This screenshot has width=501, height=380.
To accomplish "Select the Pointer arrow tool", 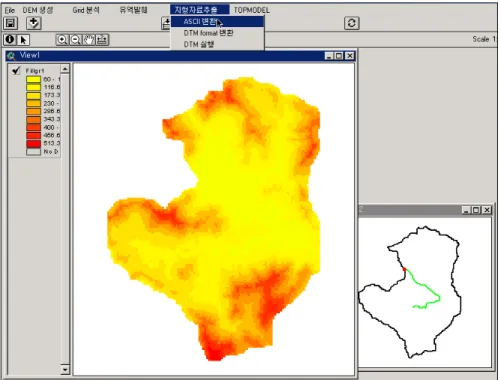I will tap(23, 40).
